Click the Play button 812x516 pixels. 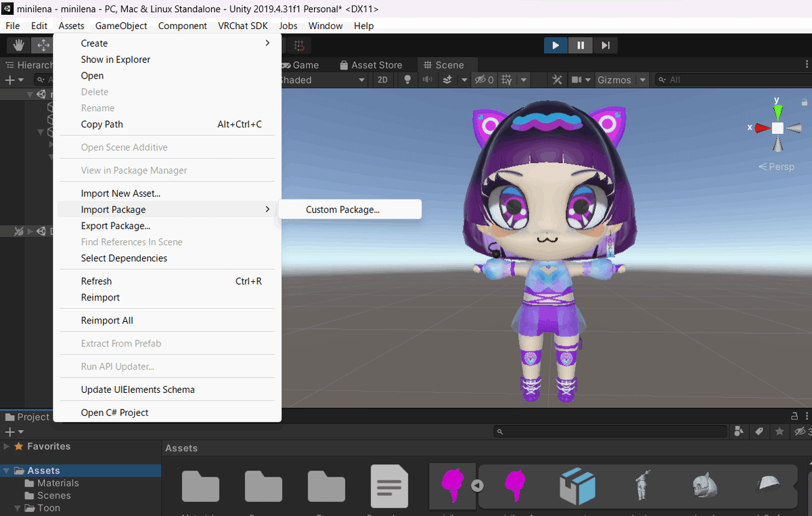[556, 45]
